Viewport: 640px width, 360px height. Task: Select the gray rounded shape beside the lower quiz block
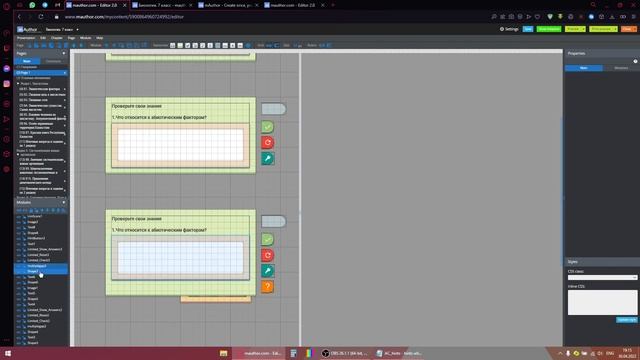point(273,222)
